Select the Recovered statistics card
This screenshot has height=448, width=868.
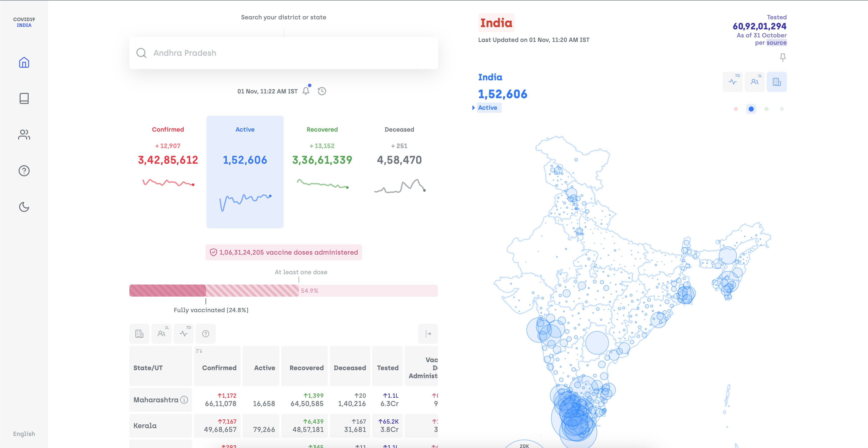pos(322,172)
